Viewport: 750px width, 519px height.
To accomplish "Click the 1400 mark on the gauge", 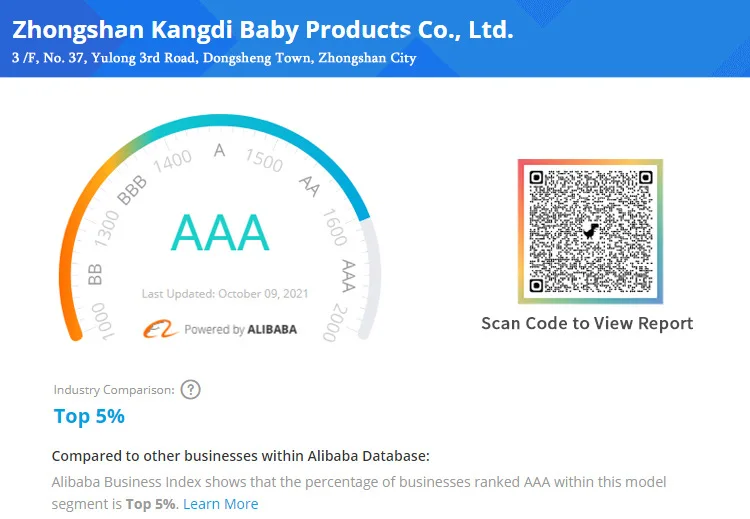I will [x=174, y=159].
